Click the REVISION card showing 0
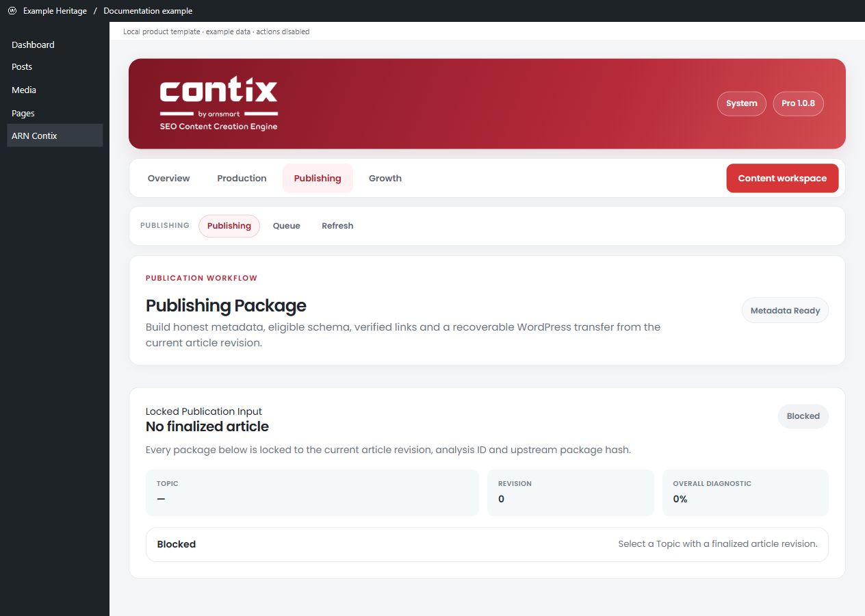The width and height of the screenshot is (865, 616). [x=571, y=493]
